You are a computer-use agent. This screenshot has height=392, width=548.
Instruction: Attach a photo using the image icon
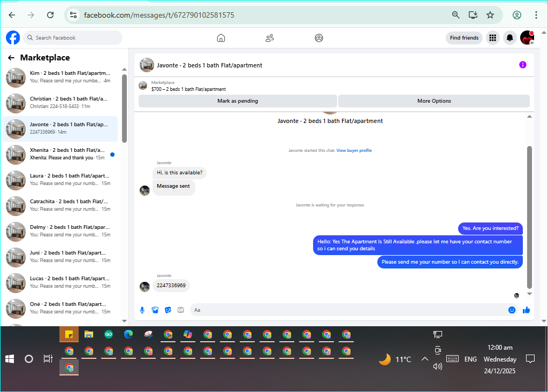pos(155,310)
